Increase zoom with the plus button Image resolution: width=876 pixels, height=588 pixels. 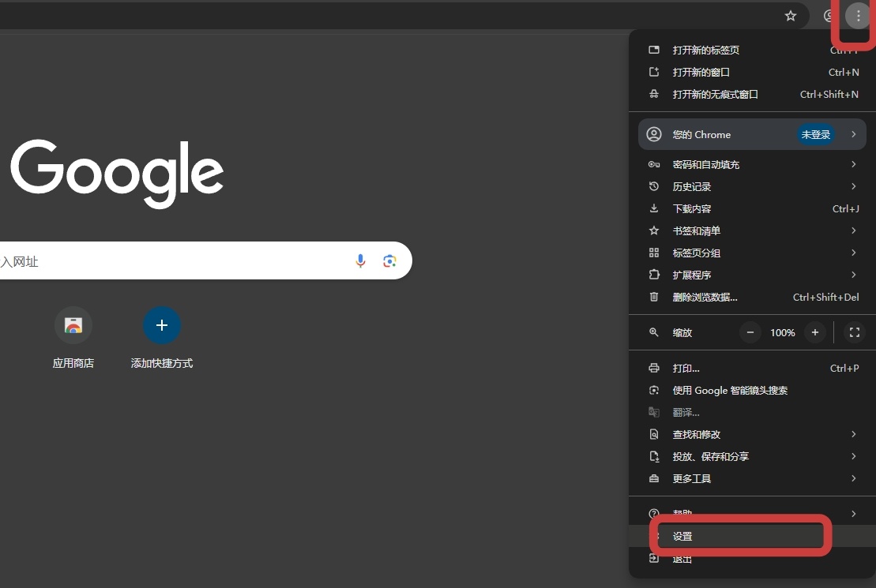click(x=815, y=332)
